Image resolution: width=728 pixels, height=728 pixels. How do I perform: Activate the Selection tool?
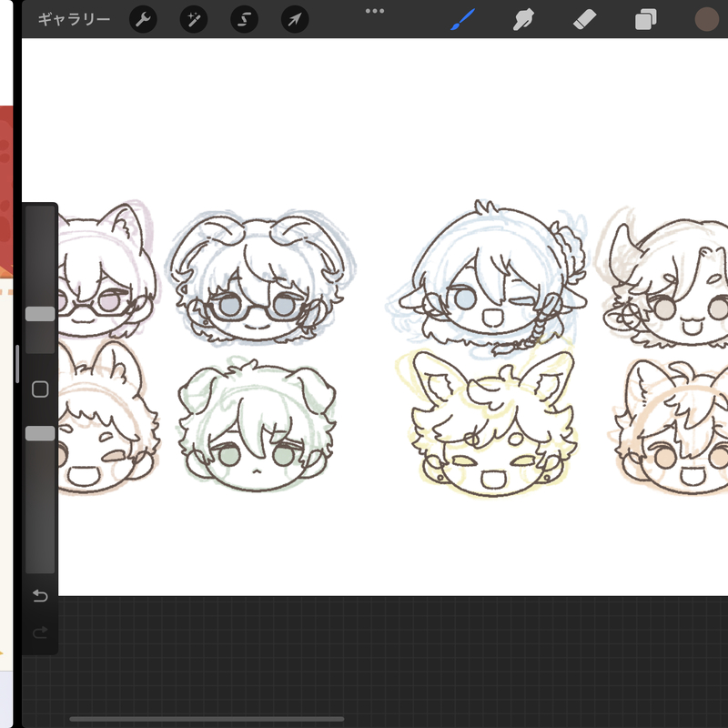coord(244,19)
